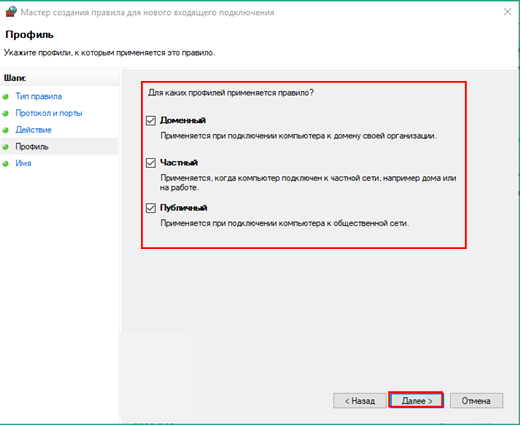Image resolution: width=521 pixels, height=426 pixels.
Task: Click the Далее button
Action: coord(416,400)
